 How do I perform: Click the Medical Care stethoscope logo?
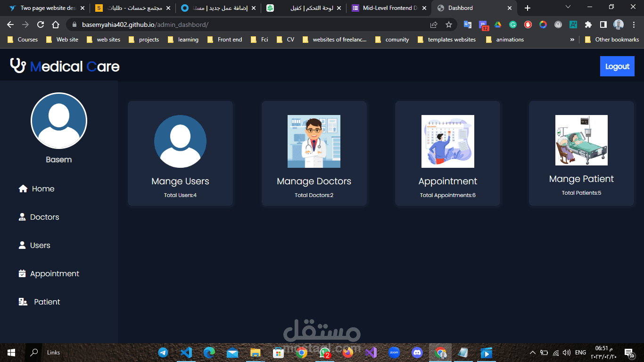17,66
